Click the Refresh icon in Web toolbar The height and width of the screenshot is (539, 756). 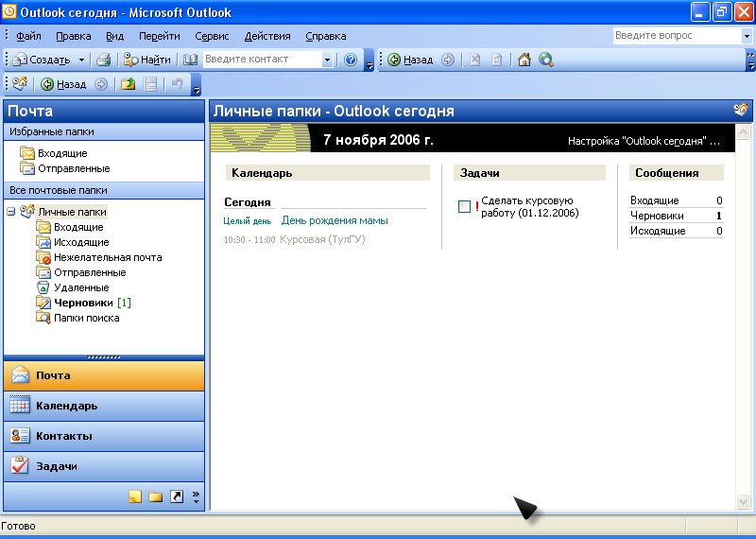pos(497,60)
